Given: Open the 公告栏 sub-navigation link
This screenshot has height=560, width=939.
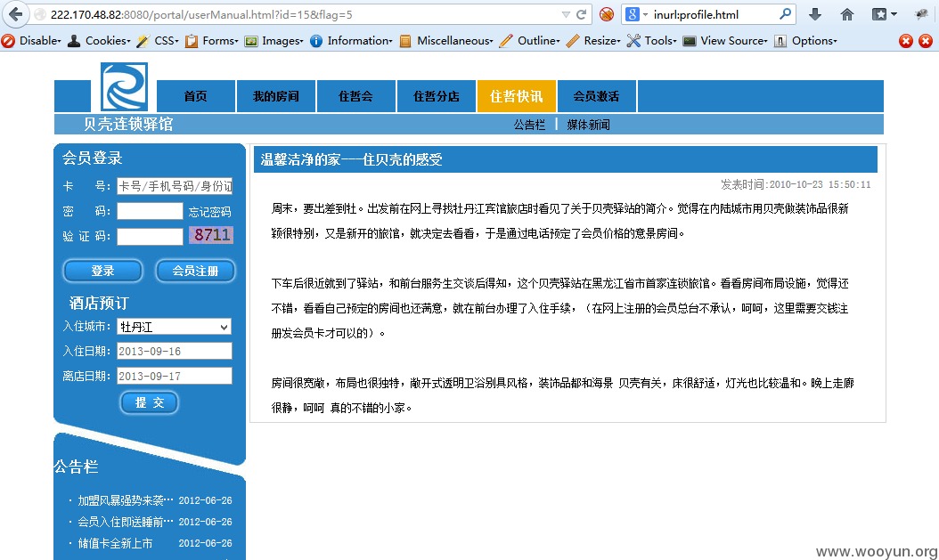Looking at the screenshot, I should pos(529,125).
